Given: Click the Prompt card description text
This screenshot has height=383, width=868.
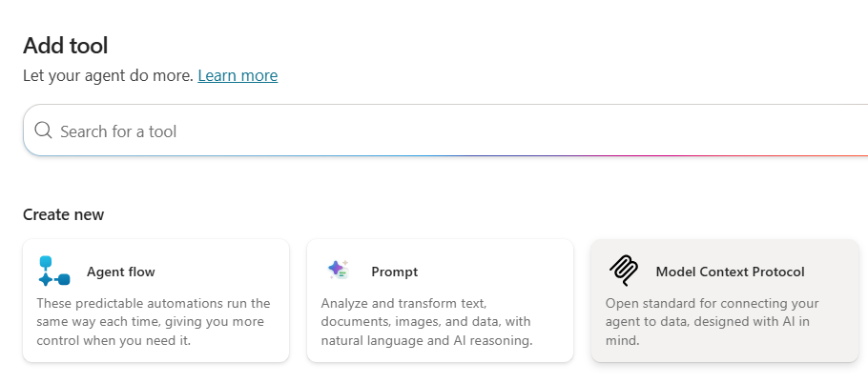Looking at the screenshot, I should point(426,322).
